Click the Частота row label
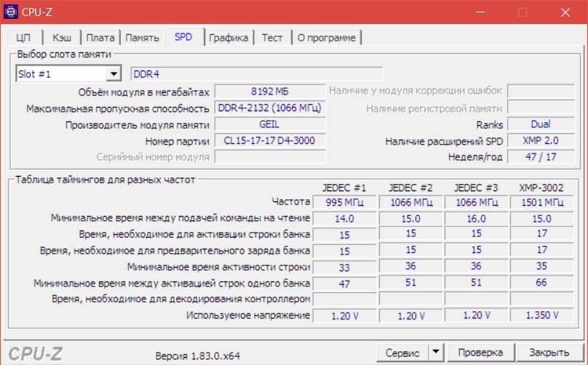Screen dimensions: 588x365 pos(291,201)
